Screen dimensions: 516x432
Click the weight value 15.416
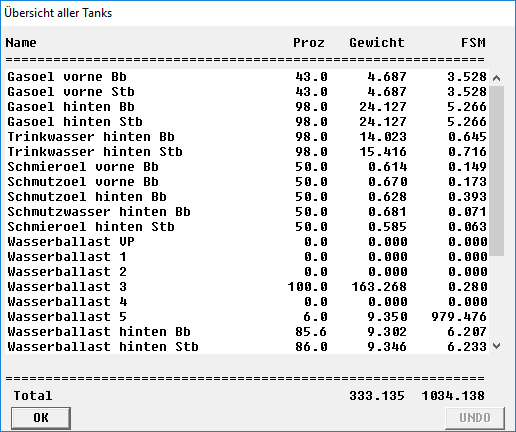(x=383, y=152)
